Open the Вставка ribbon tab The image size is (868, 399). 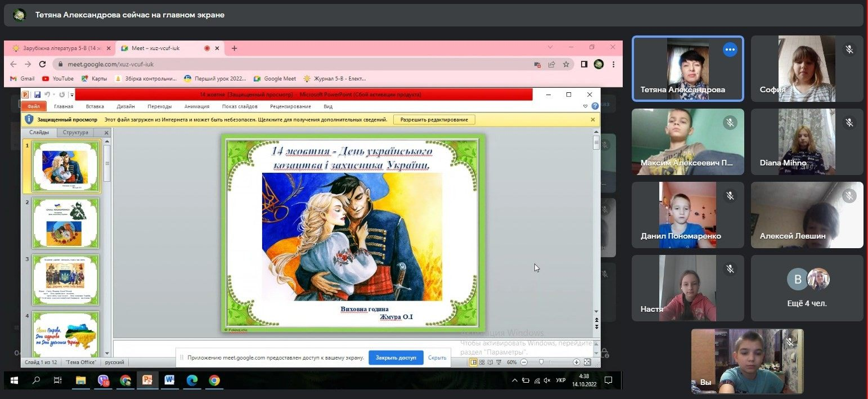click(x=95, y=106)
